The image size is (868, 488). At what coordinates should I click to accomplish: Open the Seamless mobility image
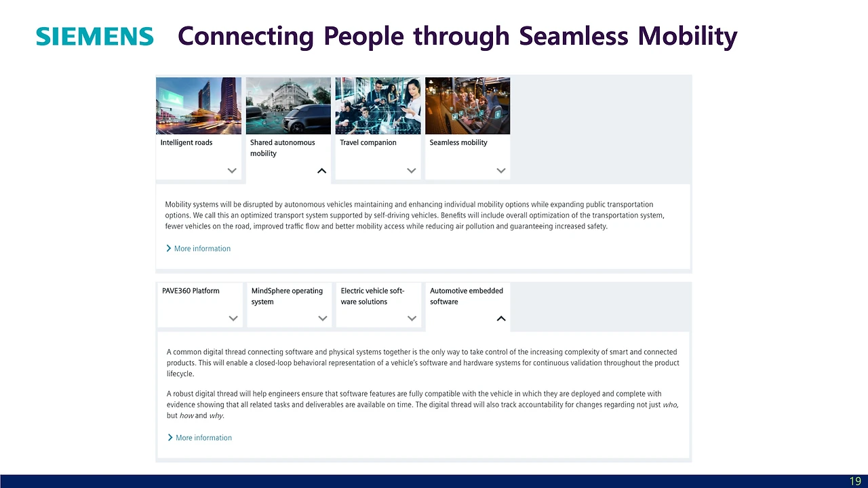[467, 106]
